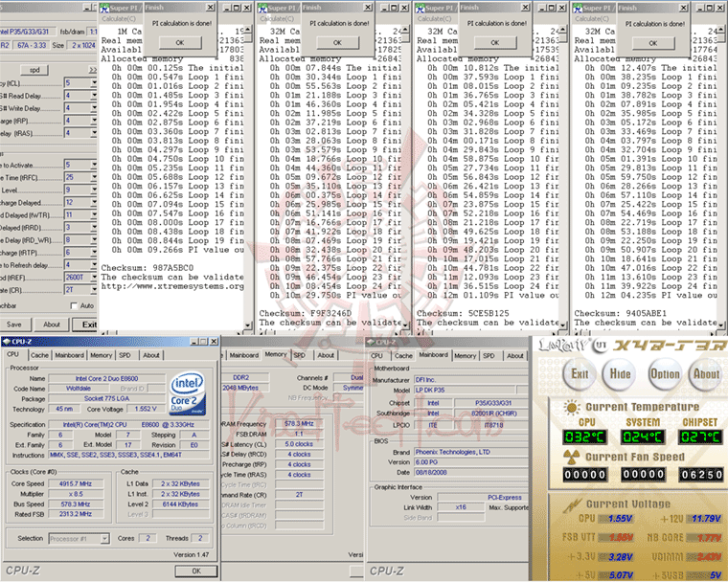Click the xtremesystems.org URL in the 1M Super PI window
728x582 pixels.
[x=172, y=286]
